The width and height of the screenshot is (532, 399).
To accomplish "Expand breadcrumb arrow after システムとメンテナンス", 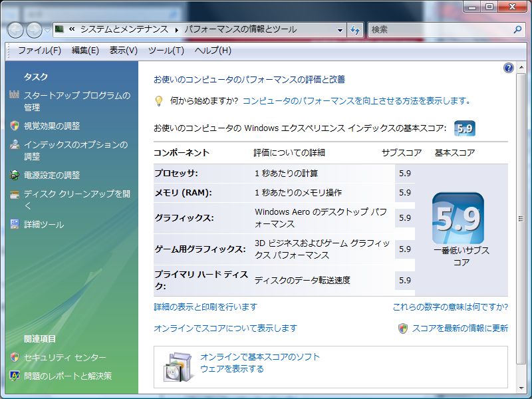I will click(177, 30).
